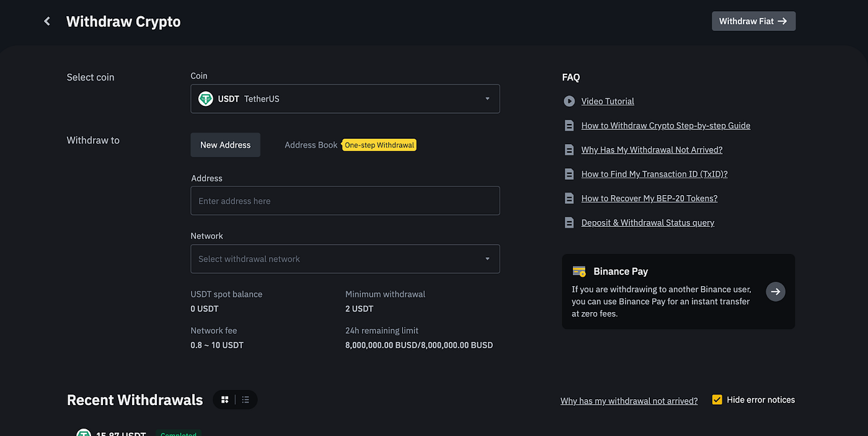Go back using the left chevron arrow
Image resolution: width=868 pixels, height=436 pixels.
click(x=46, y=21)
